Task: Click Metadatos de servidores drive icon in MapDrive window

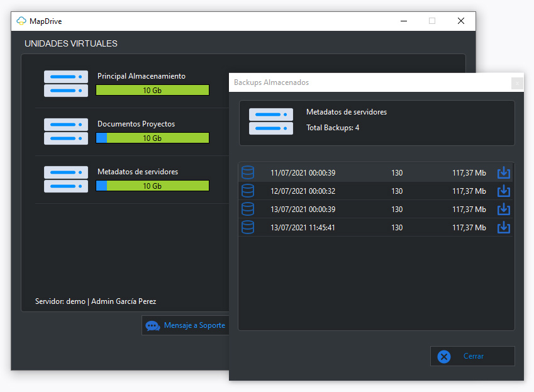Action: [66, 179]
